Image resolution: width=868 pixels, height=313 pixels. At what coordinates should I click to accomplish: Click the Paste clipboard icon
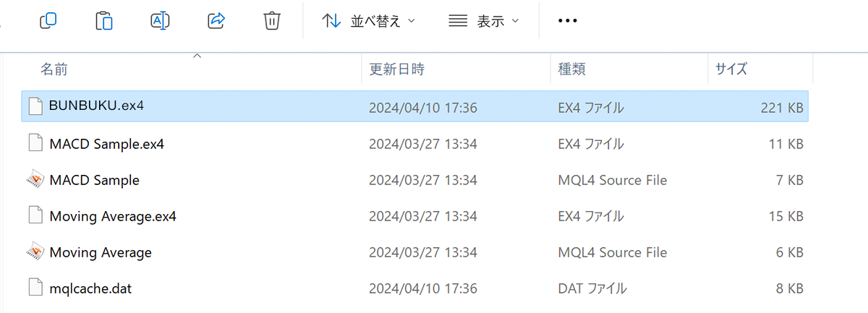pos(104,21)
